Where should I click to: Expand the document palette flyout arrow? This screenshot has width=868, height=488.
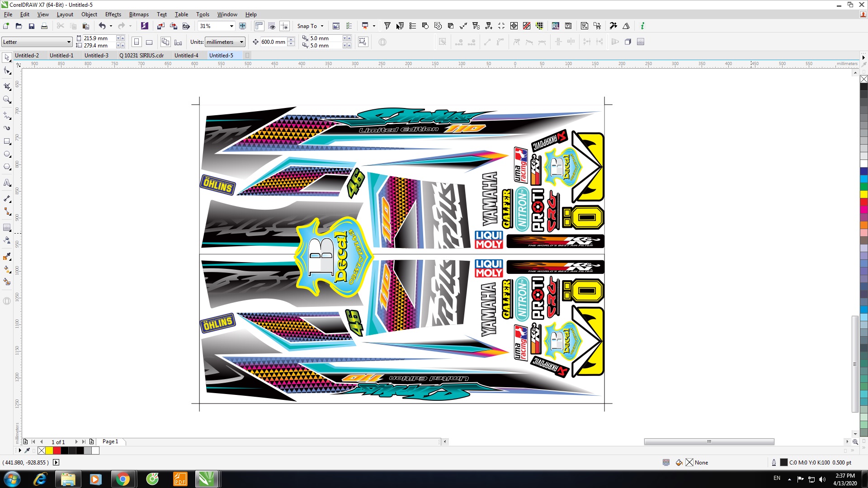(x=20, y=450)
